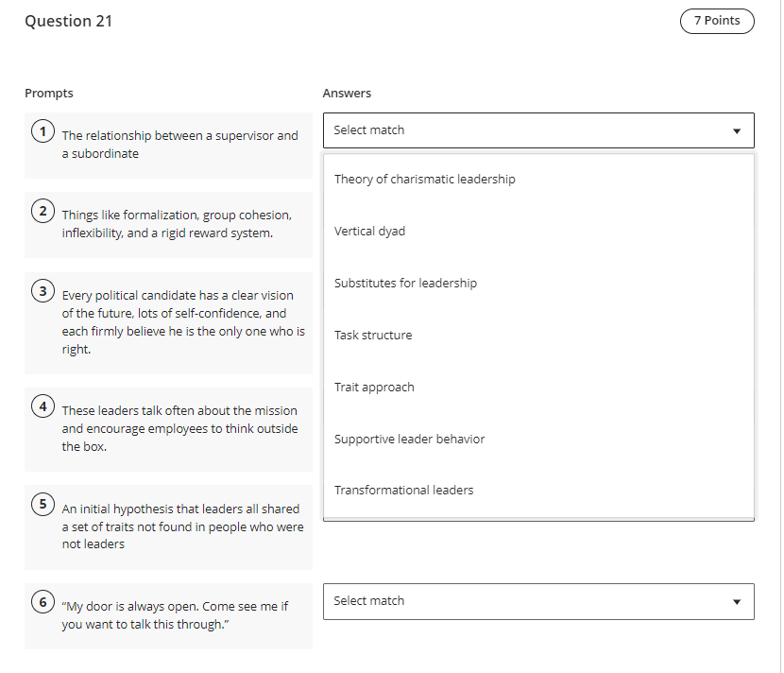This screenshot has width=784, height=673.
Task: Click the circled number 5 prompt badge
Action: pyautogui.click(x=43, y=504)
